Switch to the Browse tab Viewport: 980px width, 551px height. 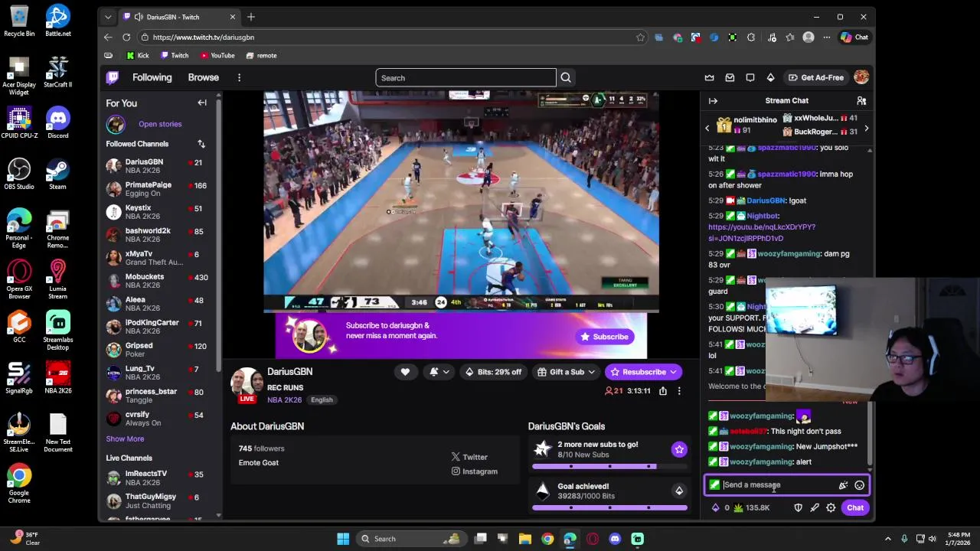[204, 77]
